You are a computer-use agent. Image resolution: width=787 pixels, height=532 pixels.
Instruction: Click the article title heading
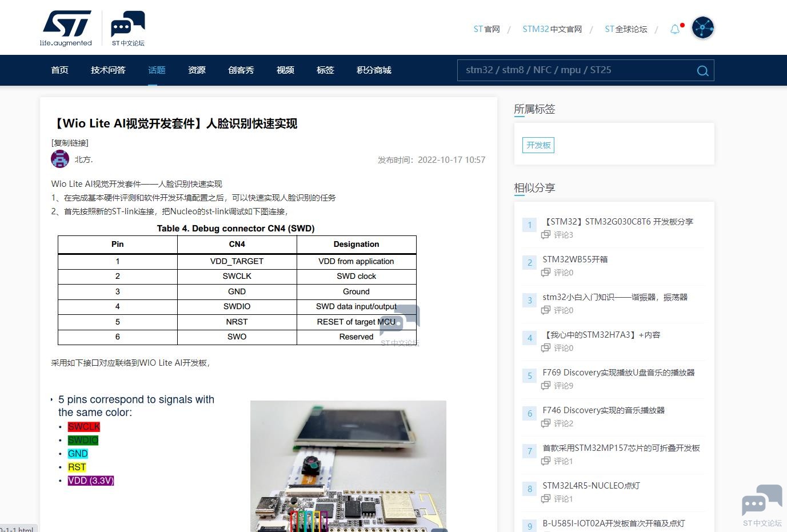click(x=174, y=123)
